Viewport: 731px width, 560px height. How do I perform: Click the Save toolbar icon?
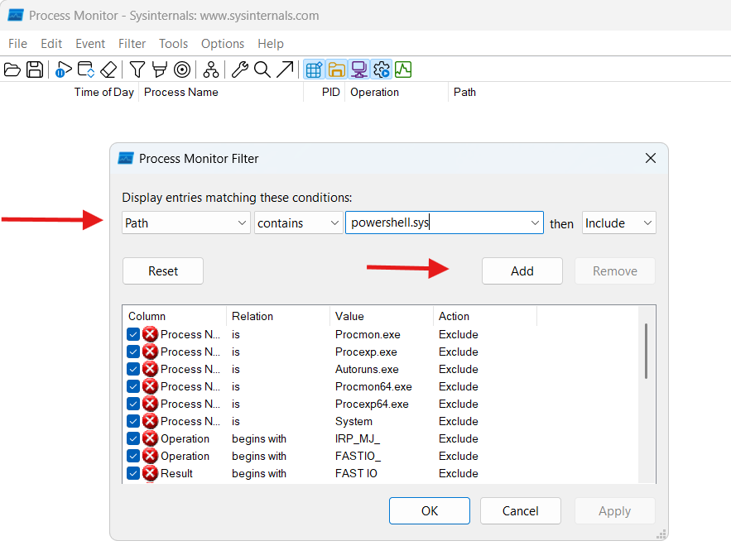(x=35, y=69)
